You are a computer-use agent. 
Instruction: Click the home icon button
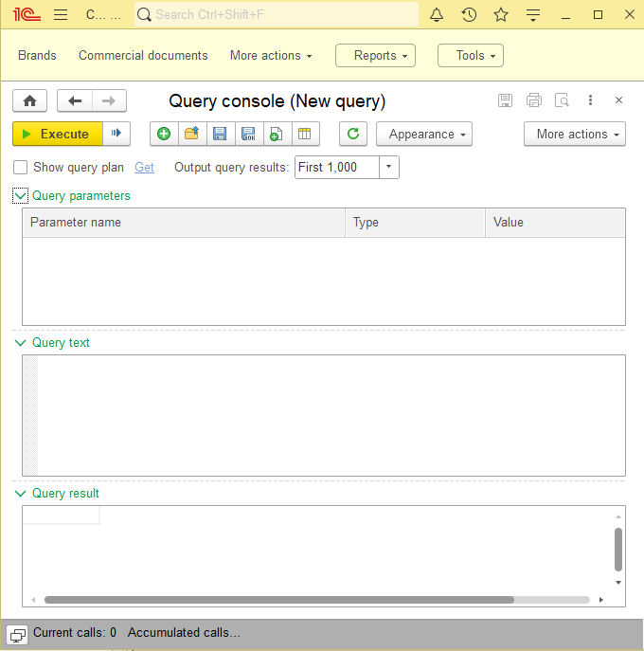[x=30, y=101]
